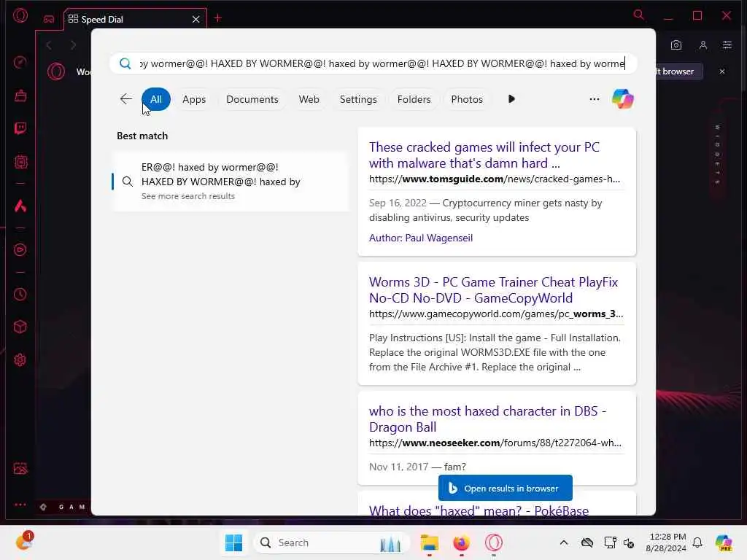
Task: Switch to the Documents filter
Action: [252, 99]
